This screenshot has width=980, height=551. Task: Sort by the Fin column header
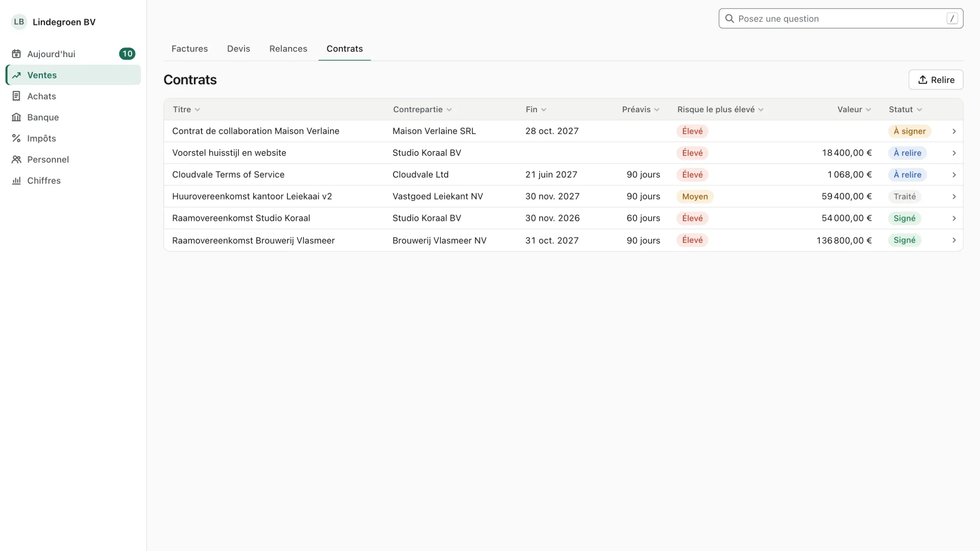tap(536, 109)
